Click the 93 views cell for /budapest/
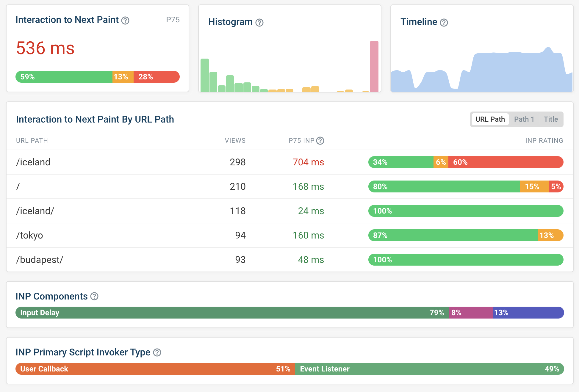 tap(240, 260)
